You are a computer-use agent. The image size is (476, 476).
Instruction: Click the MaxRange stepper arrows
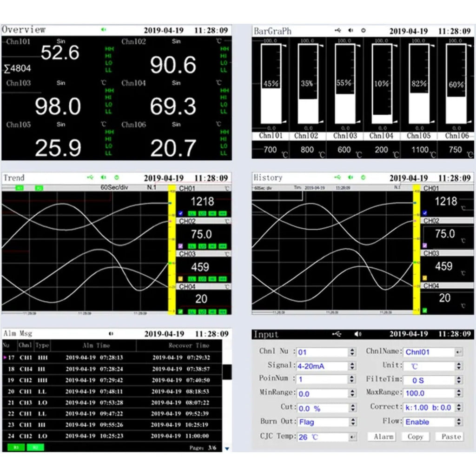pyautogui.click(x=459, y=393)
